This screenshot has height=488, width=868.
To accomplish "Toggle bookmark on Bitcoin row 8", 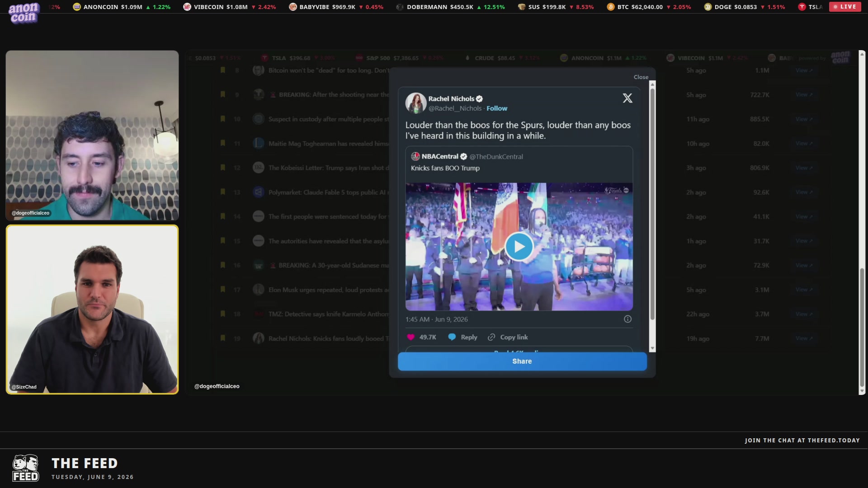I will pyautogui.click(x=223, y=70).
